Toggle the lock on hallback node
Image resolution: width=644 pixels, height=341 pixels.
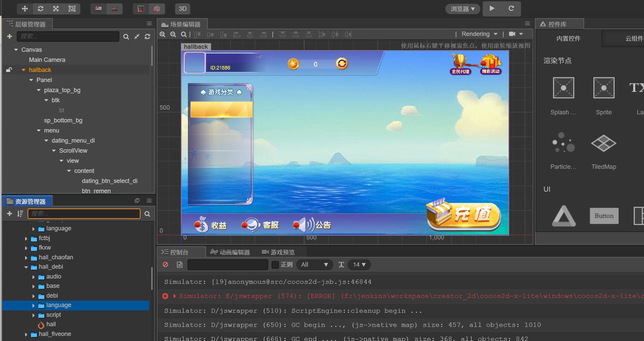(9, 70)
